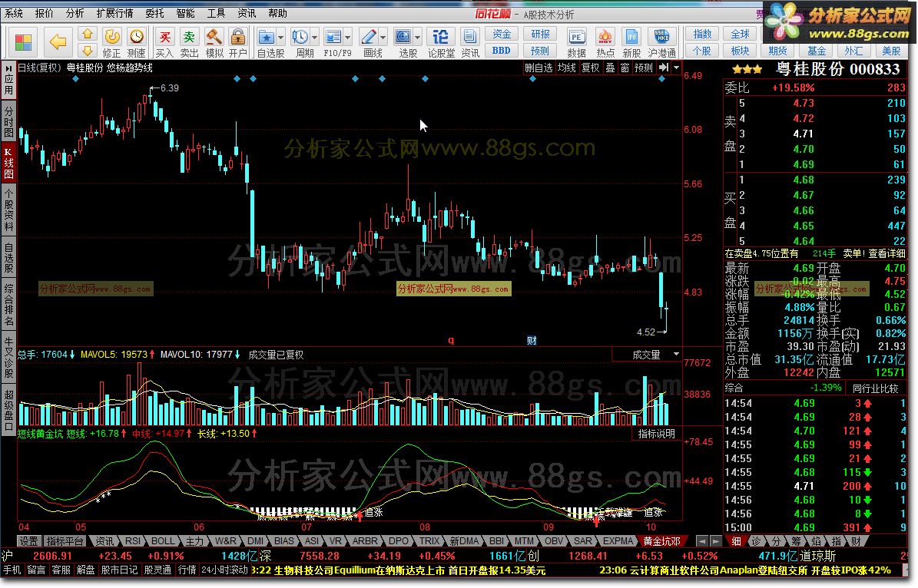918x588 pixels.
Task: Expand the 周期 dropdown arrow
Action: (x=315, y=38)
